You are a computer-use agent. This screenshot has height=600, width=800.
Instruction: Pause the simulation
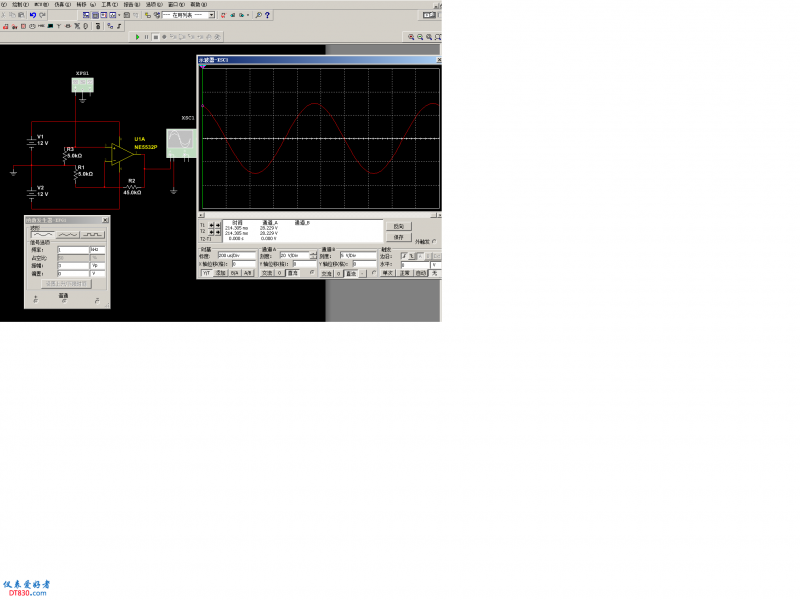pos(146,37)
